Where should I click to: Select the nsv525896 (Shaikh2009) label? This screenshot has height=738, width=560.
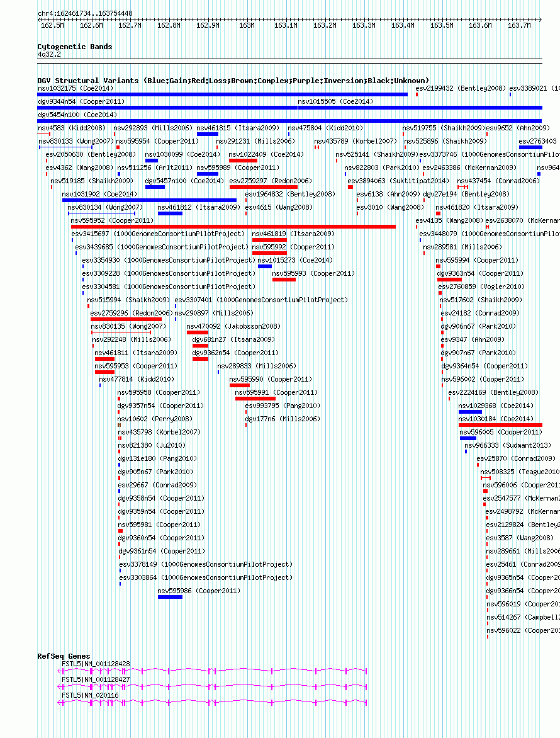(445, 140)
